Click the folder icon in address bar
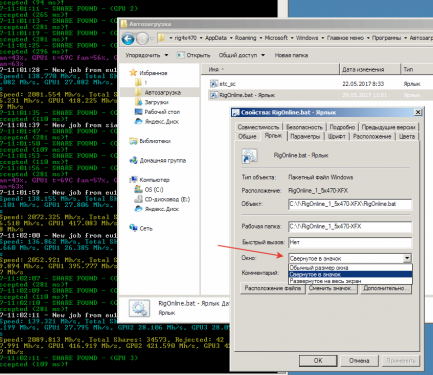The image size is (433, 375). pyautogui.click(x=162, y=38)
